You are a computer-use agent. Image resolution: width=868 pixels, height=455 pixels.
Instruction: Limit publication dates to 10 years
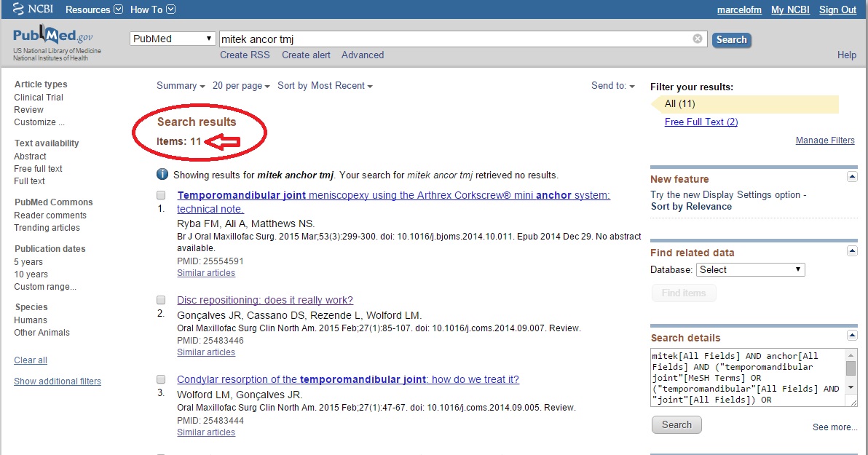tap(31, 274)
